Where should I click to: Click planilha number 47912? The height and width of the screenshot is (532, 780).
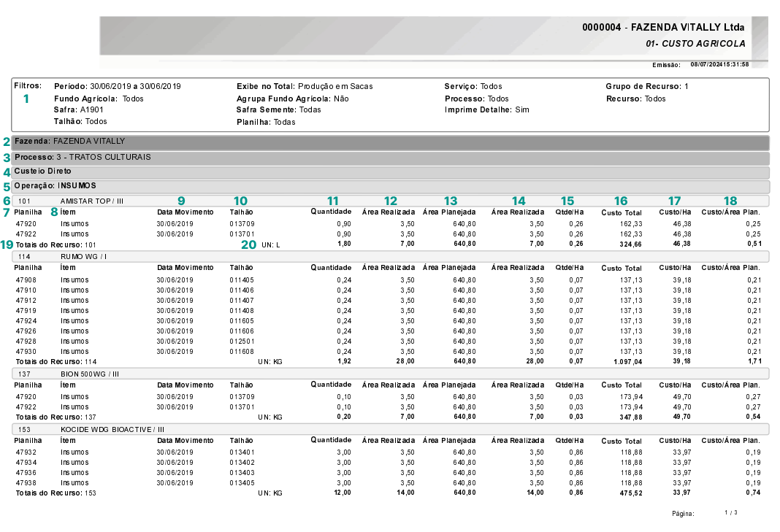tap(26, 301)
